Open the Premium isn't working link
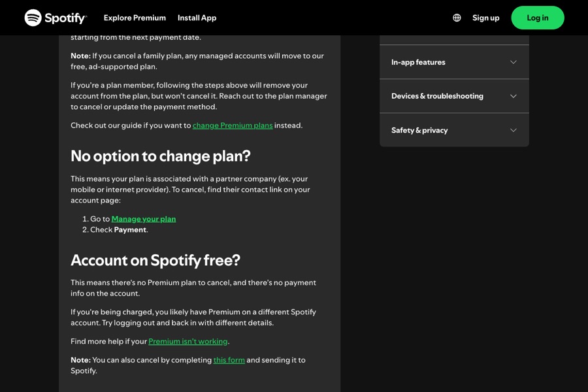The image size is (588, 392). [x=188, y=341]
